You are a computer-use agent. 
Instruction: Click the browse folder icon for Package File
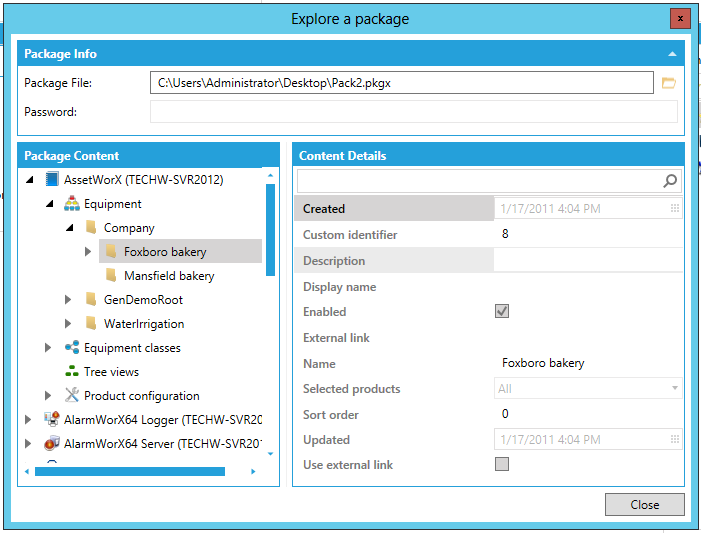(x=668, y=83)
